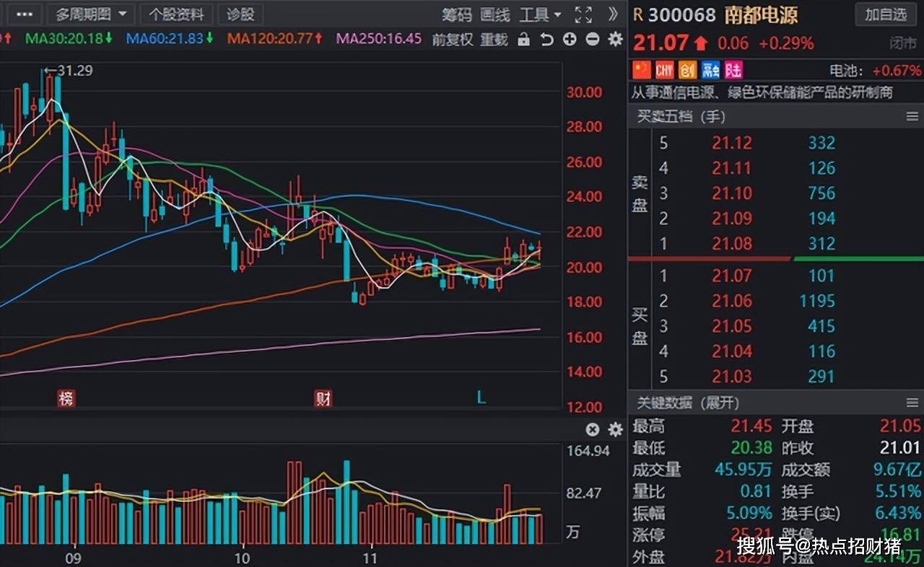Click the 振幅 value 5.09%

click(x=749, y=513)
